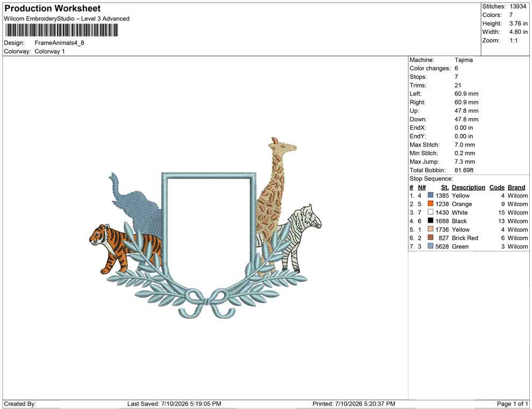This screenshot has width=532, height=409.
Task: Click the Stop Sequence heading
Action: tap(431, 179)
